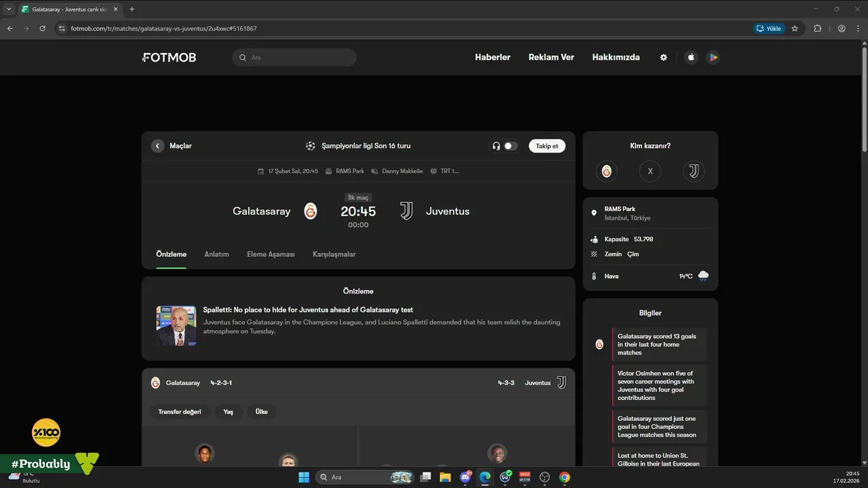This screenshot has height=488, width=868.
Task: Open the Windows Start menu
Action: click(x=304, y=477)
